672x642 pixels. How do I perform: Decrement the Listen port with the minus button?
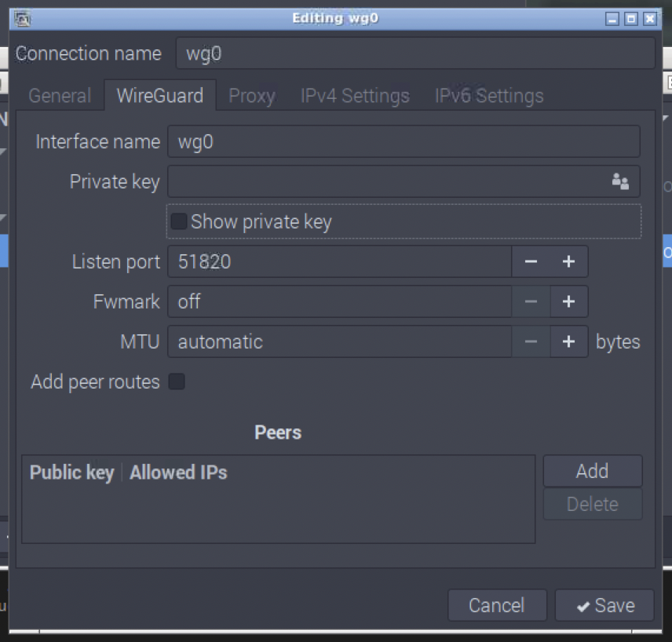coord(531,261)
